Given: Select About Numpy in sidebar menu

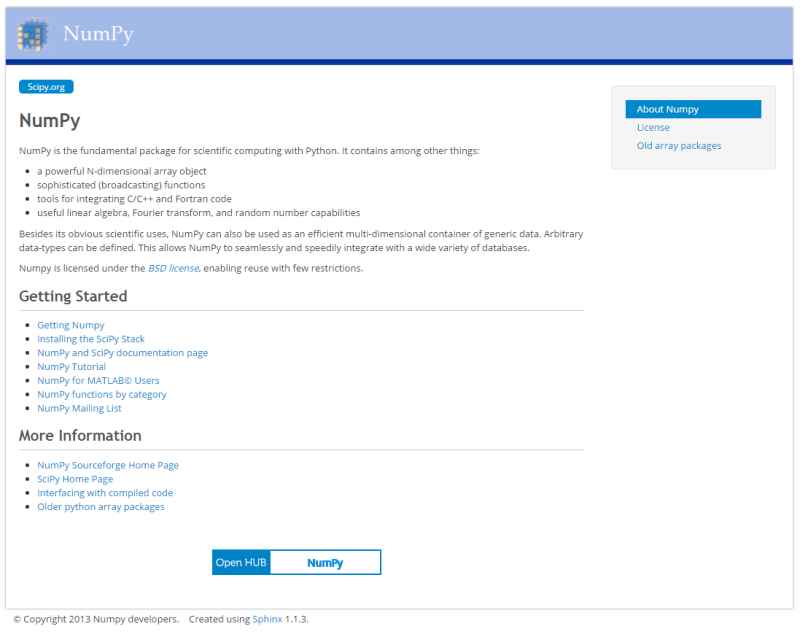Looking at the screenshot, I should point(693,109).
